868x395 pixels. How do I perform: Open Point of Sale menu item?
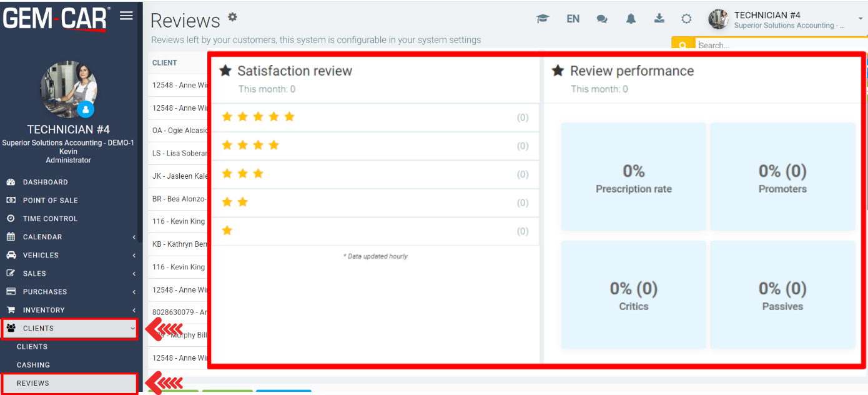(50, 200)
